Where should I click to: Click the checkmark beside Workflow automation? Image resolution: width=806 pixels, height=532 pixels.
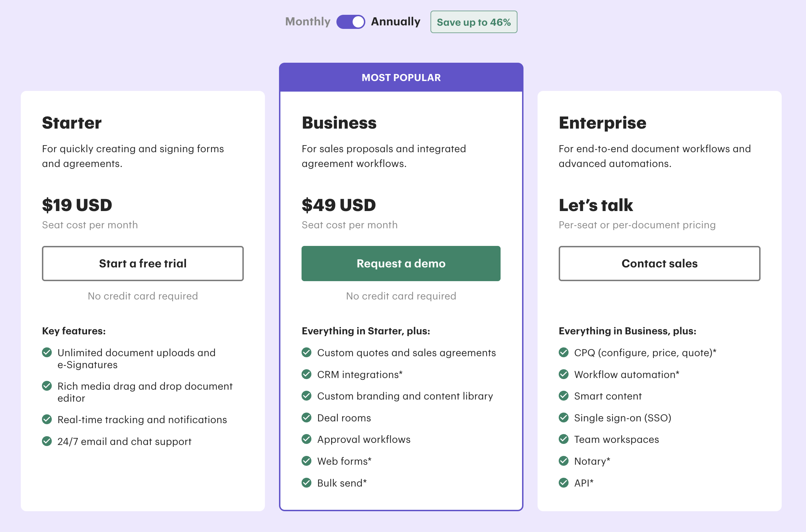(x=564, y=374)
